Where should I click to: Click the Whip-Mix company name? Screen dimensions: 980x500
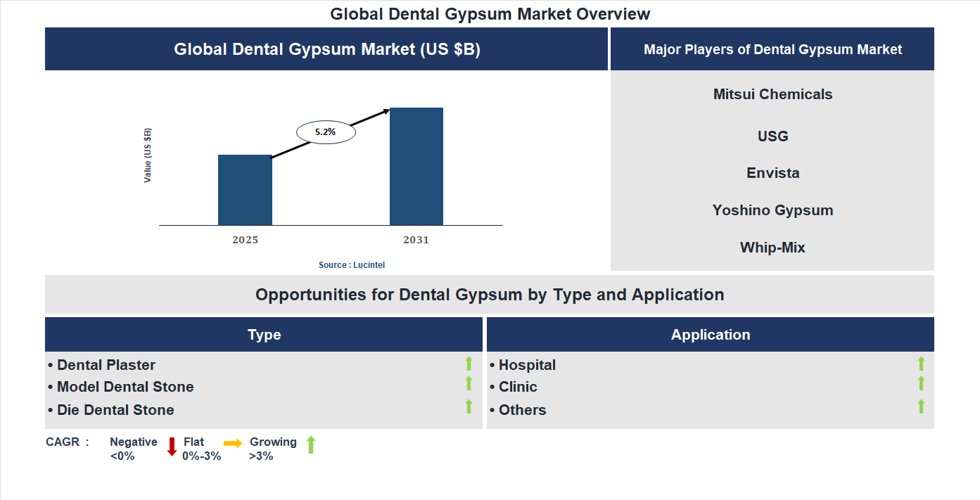pos(772,247)
